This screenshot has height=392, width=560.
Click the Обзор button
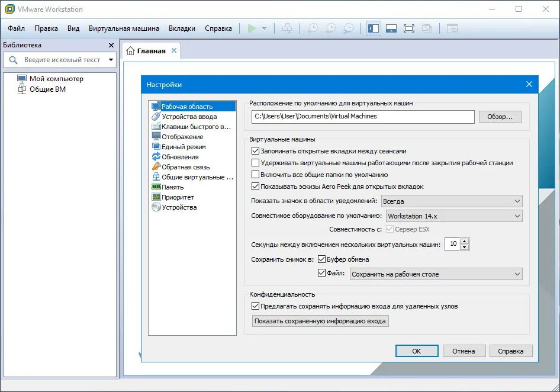[x=500, y=117]
